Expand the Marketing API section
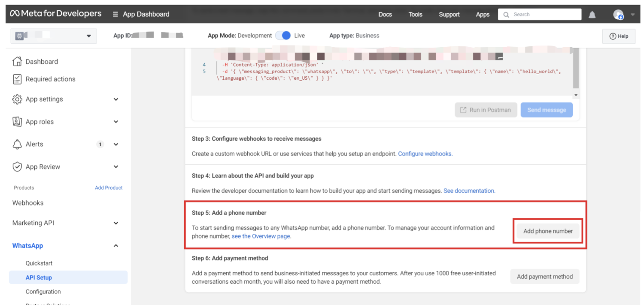The width and height of the screenshot is (644, 308). tap(115, 223)
